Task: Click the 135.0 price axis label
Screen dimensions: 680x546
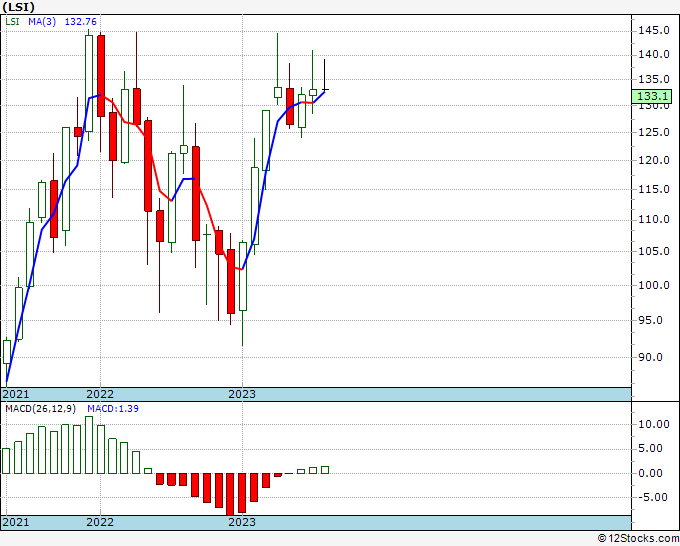Action: pyautogui.click(x=654, y=79)
